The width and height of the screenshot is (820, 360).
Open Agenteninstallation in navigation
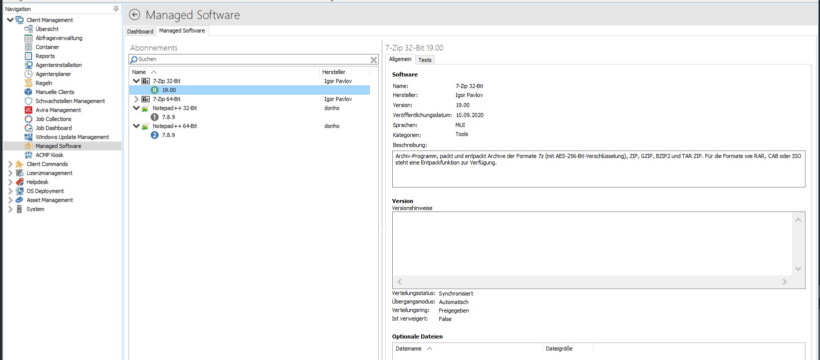click(x=59, y=65)
